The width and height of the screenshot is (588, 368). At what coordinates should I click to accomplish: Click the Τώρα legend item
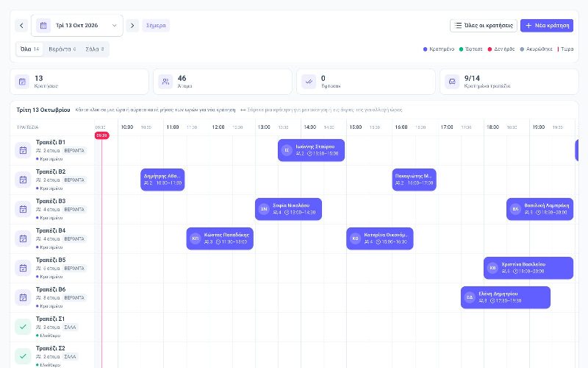click(565, 49)
